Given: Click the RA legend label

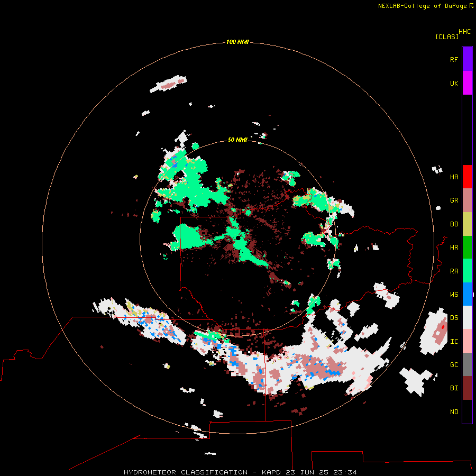Looking at the screenshot, I should coord(454,271).
